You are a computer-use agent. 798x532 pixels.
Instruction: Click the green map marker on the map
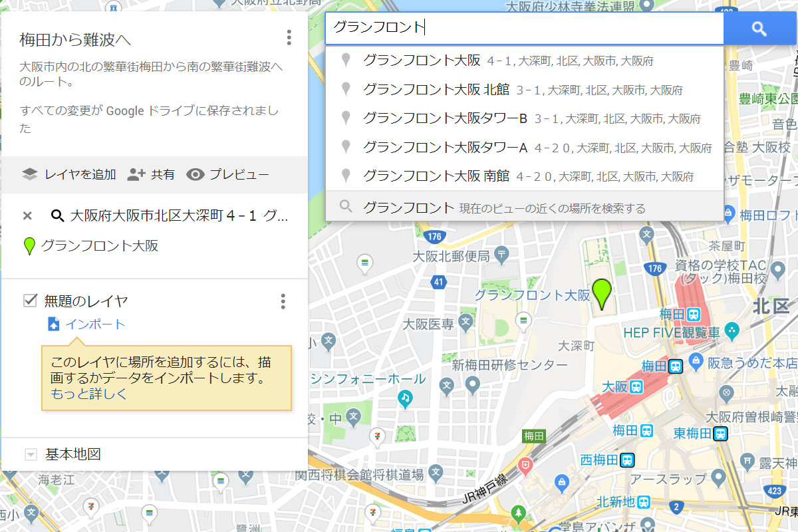[602, 294]
